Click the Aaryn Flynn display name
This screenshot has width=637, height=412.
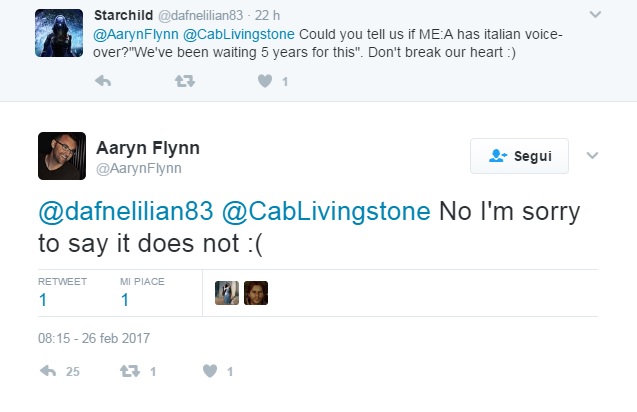148,148
